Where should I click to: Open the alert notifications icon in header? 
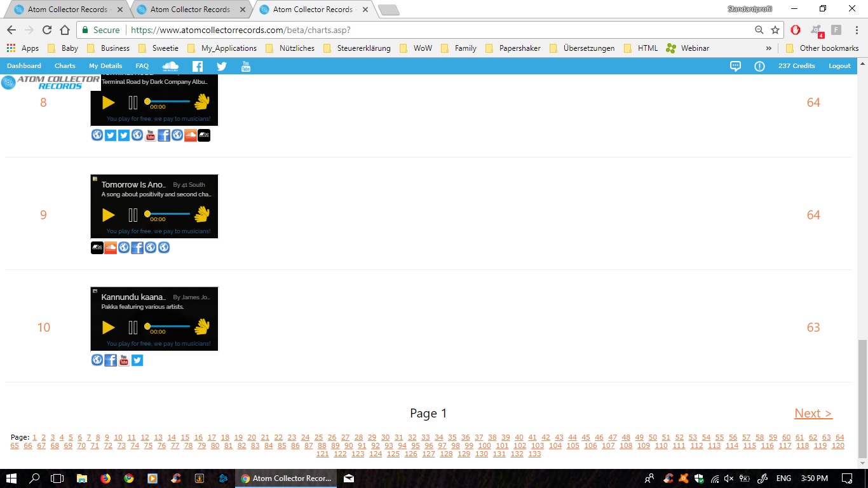tap(759, 66)
